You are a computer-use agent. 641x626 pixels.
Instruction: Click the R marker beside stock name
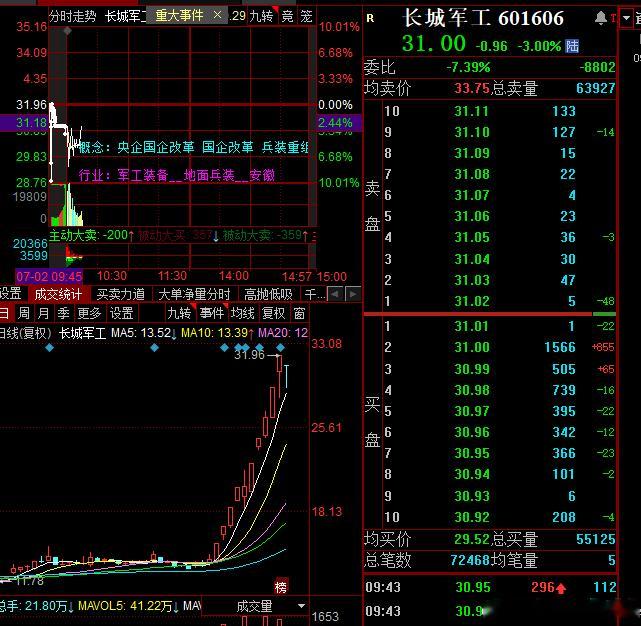(x=370, y=18)
